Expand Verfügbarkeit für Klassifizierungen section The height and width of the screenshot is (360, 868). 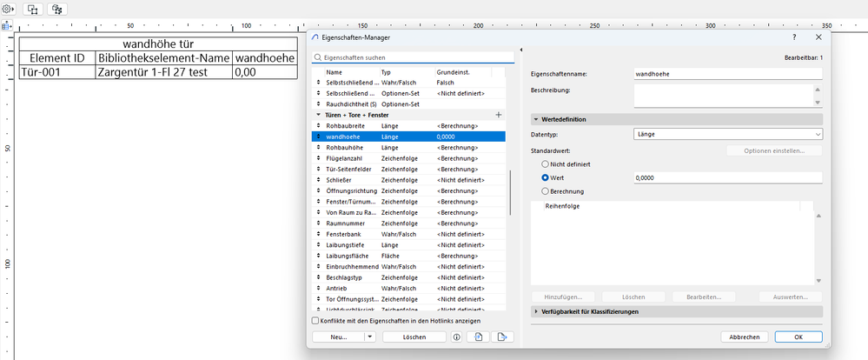536,312
